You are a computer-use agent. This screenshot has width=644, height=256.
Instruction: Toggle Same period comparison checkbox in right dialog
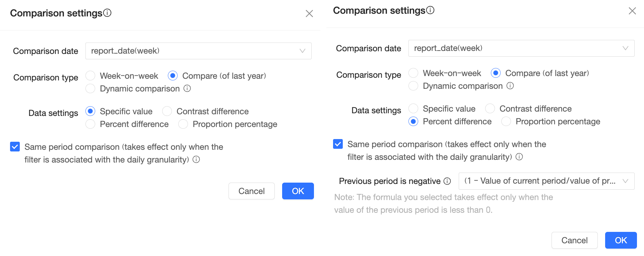(338, 144)
